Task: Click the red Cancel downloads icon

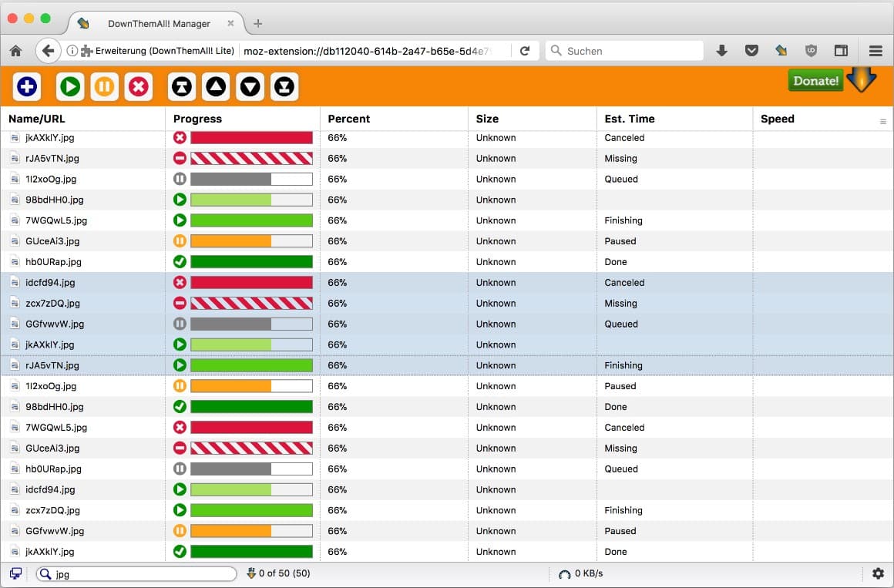Action: [x=139, y=86]
